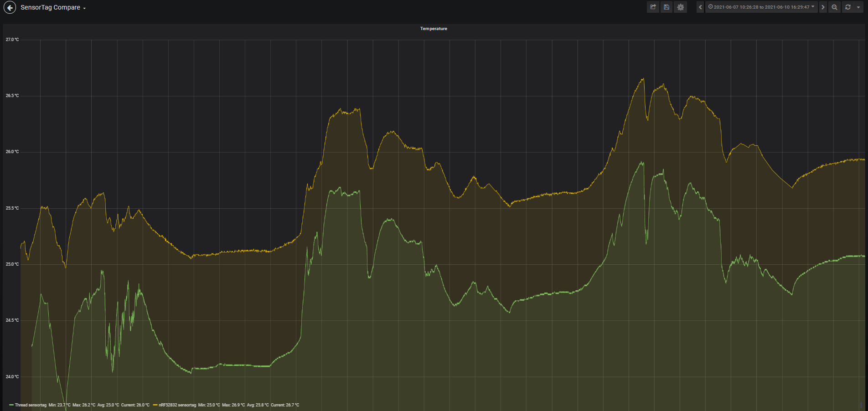The width and height of the screenshot is (868, 411).
Task: Open the refresh interval dropdown arrow
Action: point(858,7)
